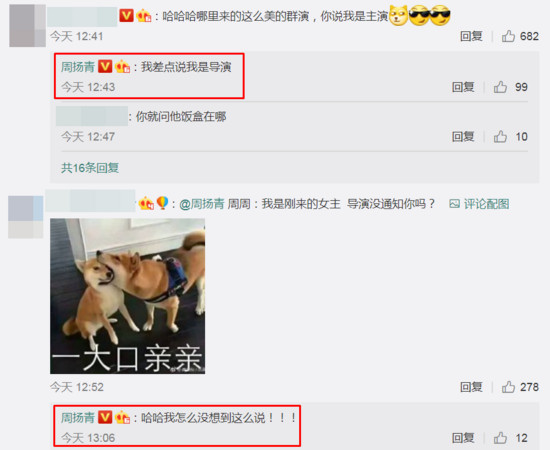Screen dimensions: 550x450
Task: Expand the 共16条回复 reply thread
Action: [90, 168]
